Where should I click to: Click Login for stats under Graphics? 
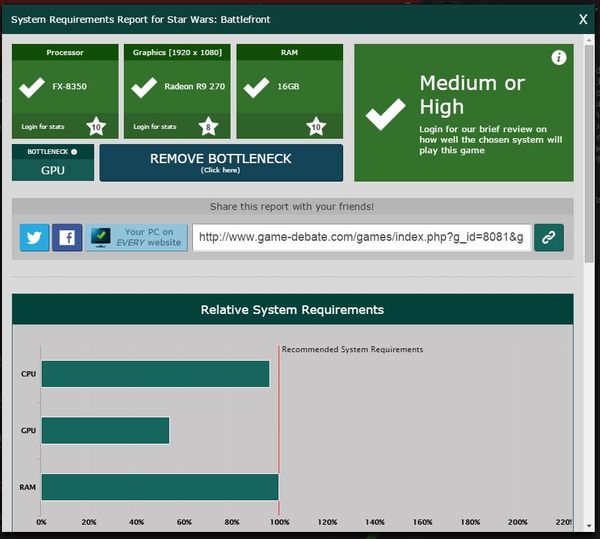[155, 127]
